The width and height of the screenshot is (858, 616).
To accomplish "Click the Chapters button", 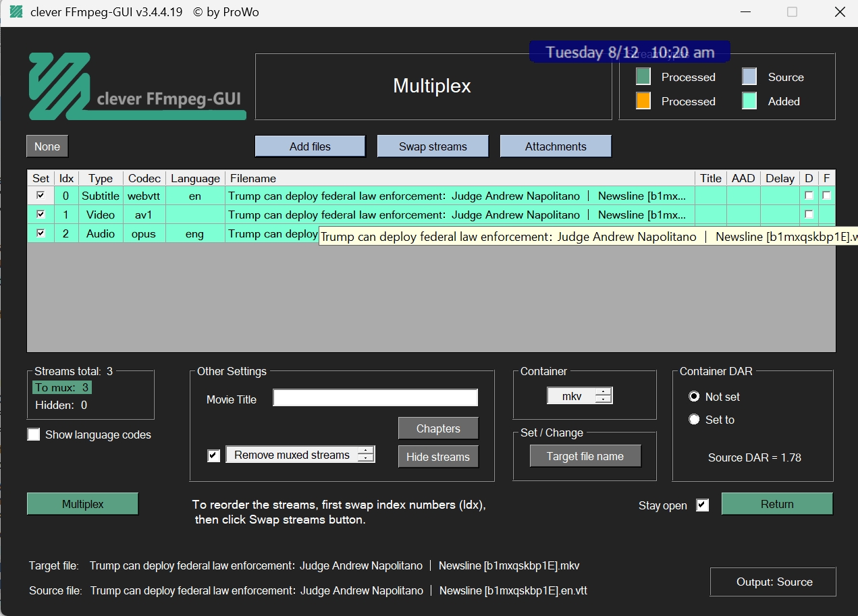I will click(438, 428).
